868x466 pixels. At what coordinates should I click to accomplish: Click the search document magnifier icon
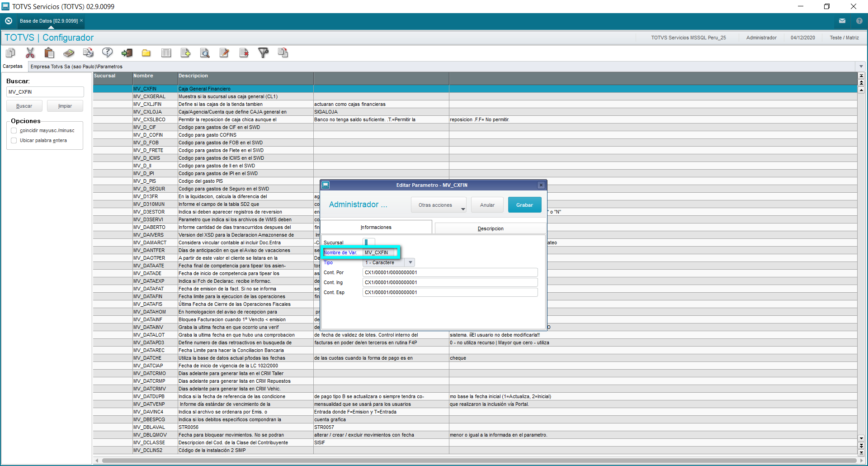205,53
